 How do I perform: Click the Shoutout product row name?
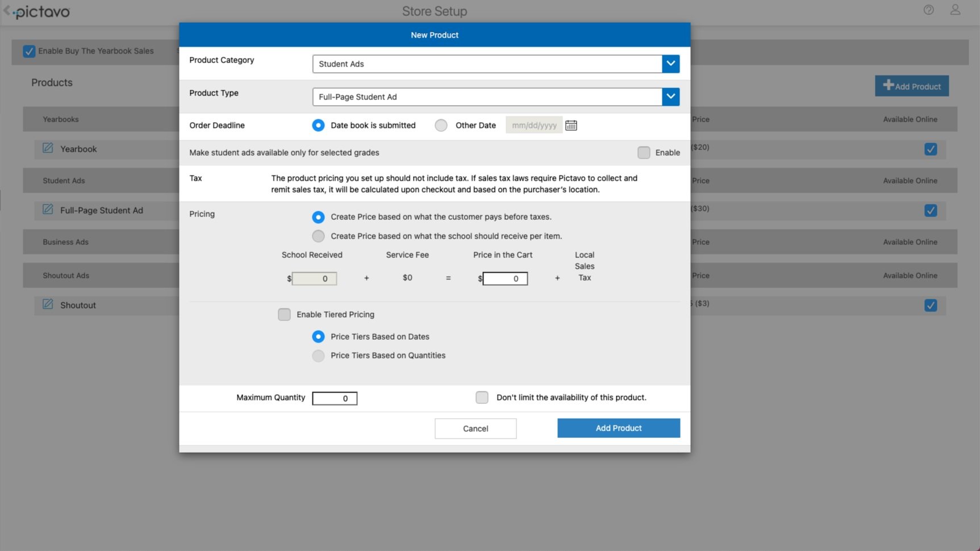tap(78, 305)
